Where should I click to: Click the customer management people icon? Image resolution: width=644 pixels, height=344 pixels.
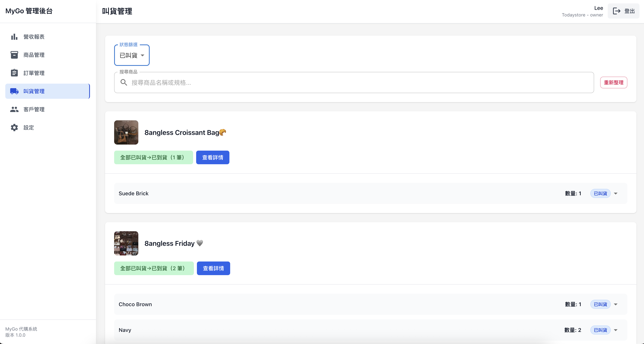[x=14, y=109]
